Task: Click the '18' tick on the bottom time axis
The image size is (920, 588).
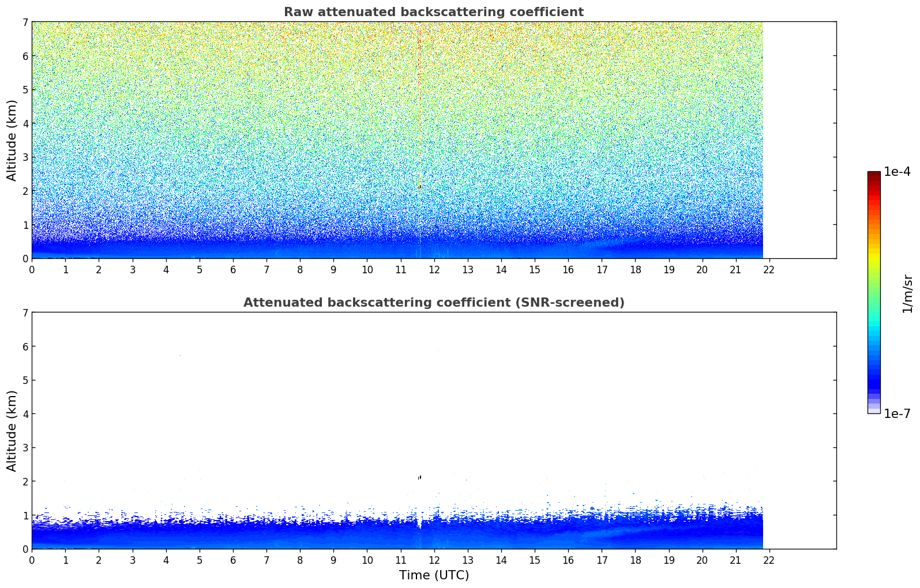Action: pyautogui.click(x=635, y=560)
